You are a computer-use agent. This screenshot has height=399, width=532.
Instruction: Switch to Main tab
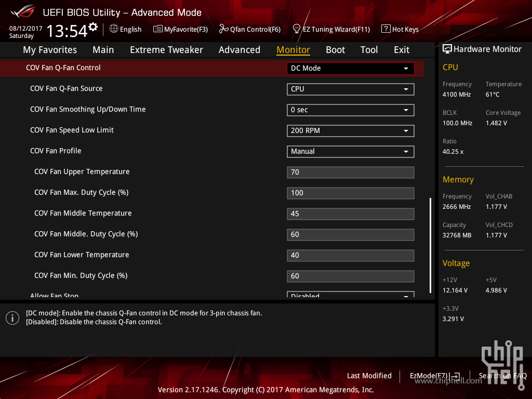[103, 50]
